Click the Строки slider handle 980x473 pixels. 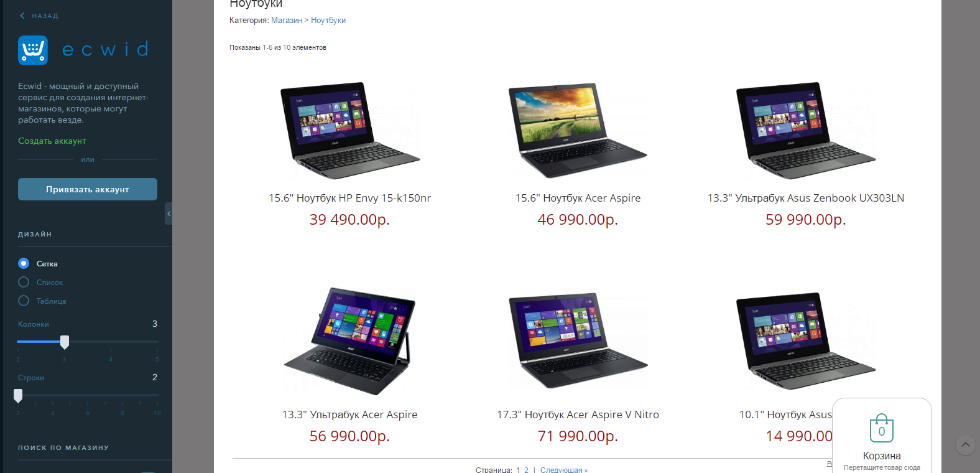coord(18,395)
